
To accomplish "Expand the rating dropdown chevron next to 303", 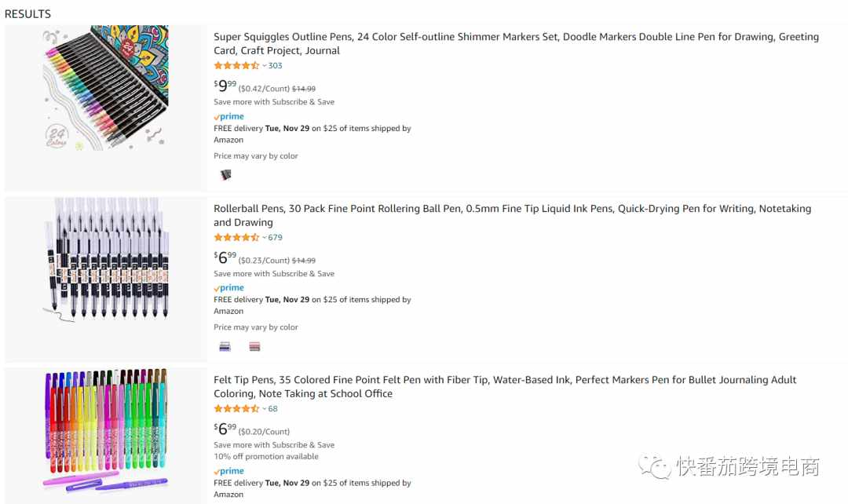I will (x=265, y=66).
